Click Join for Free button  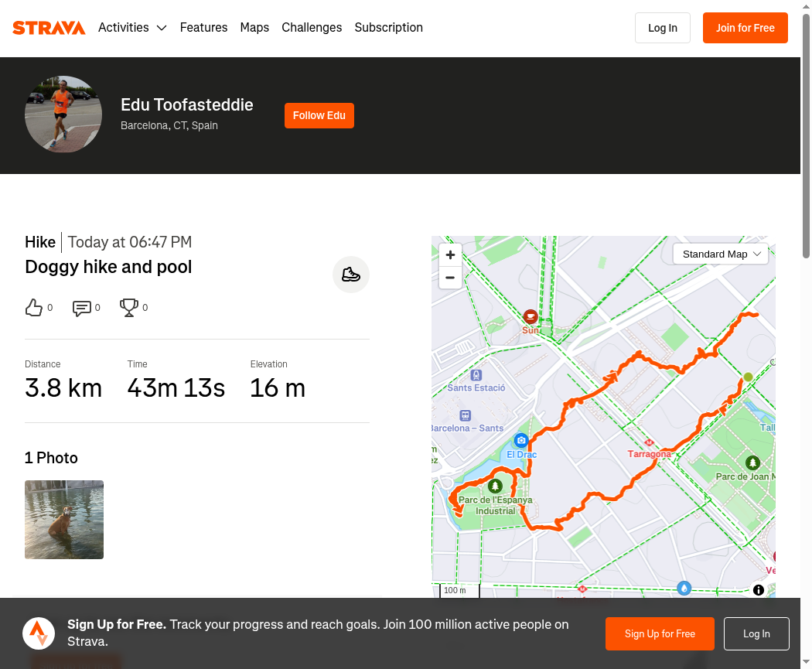(x=745, y=28)
